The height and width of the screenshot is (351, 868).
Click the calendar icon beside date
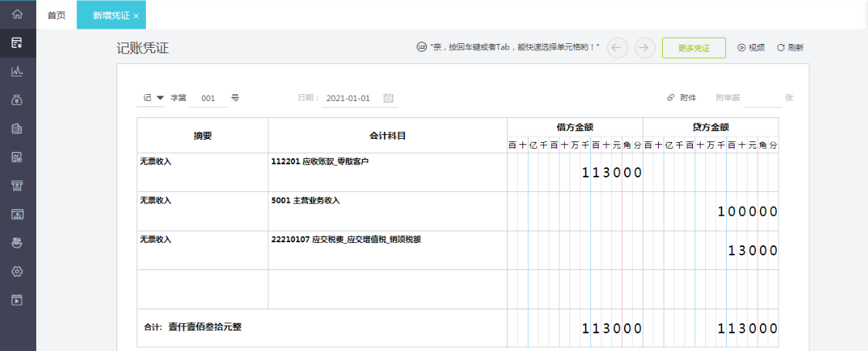point(389,98)
